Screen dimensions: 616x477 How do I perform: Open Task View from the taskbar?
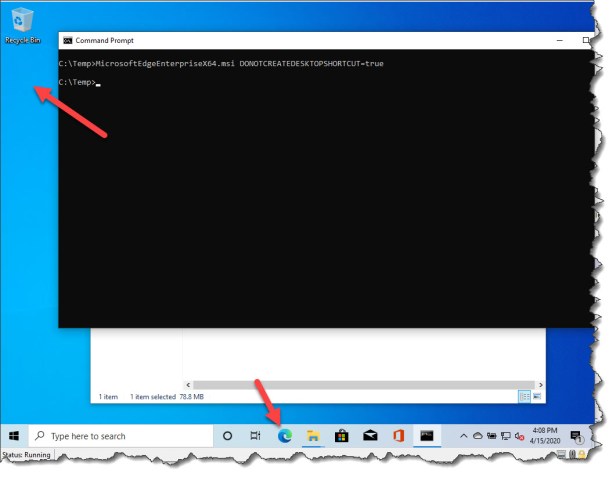(x=255, y=436)
